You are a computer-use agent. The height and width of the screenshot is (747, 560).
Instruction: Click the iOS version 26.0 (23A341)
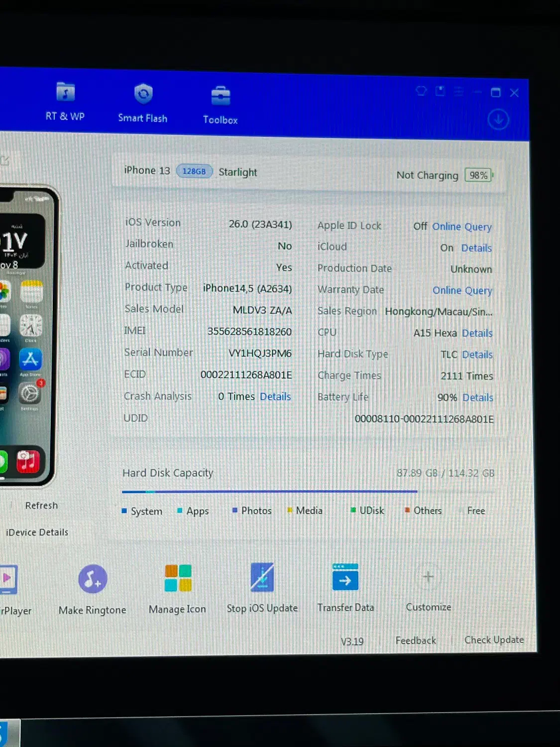[260, 225]
